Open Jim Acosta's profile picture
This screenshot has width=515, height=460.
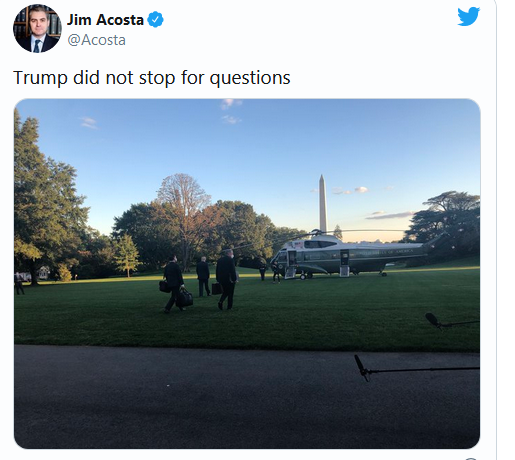pos(37,28)
